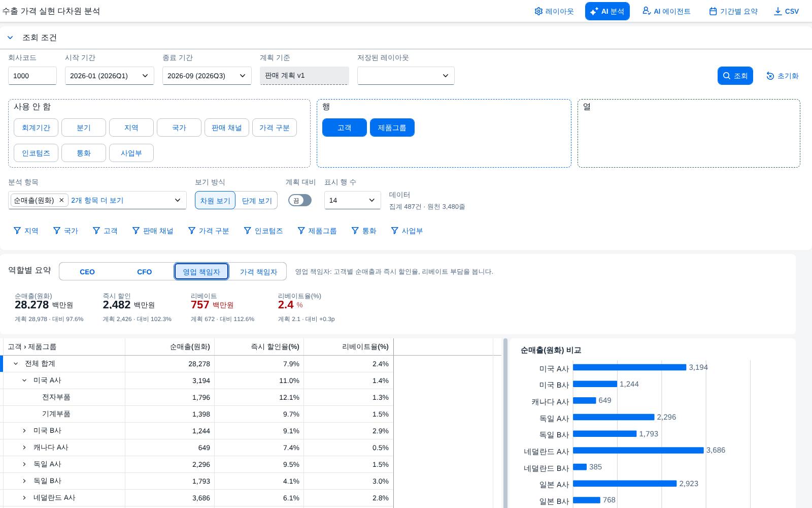
Task: Remove the 순매출(원화) item tag
Action: pos(61,200)
